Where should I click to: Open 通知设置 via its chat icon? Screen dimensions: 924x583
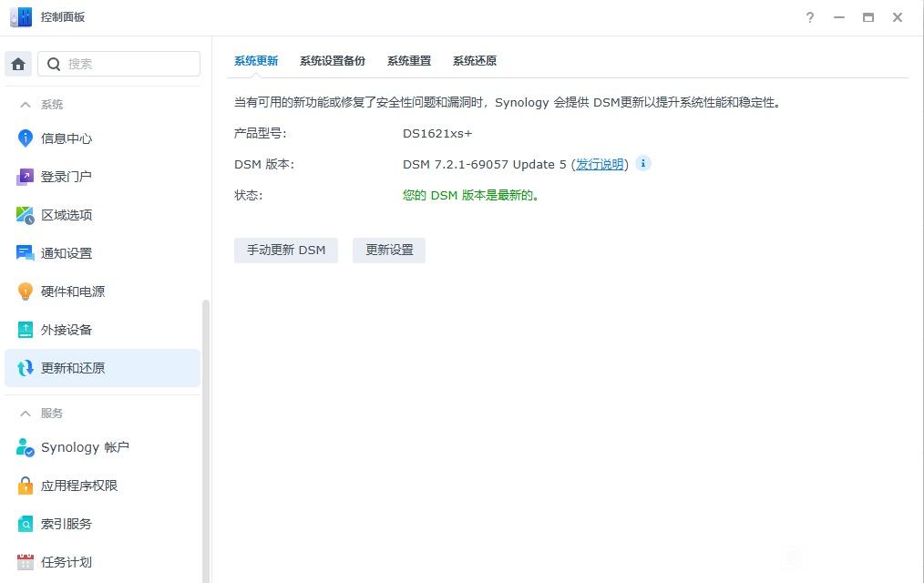26,253
